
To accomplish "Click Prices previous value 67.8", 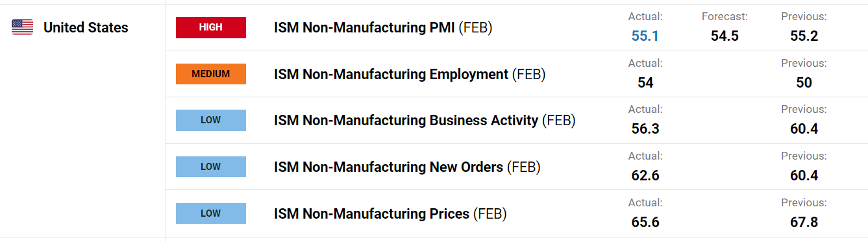I will tap(804, 222).
